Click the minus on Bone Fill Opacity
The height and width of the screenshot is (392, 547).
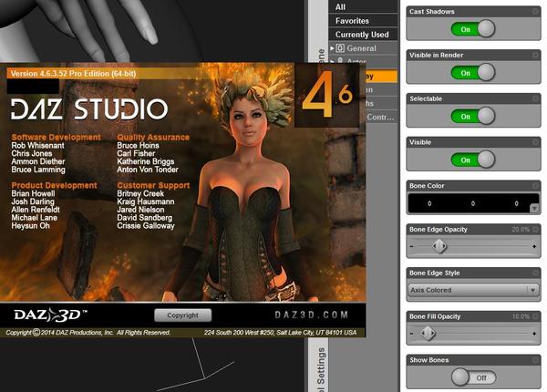point(412,334)
